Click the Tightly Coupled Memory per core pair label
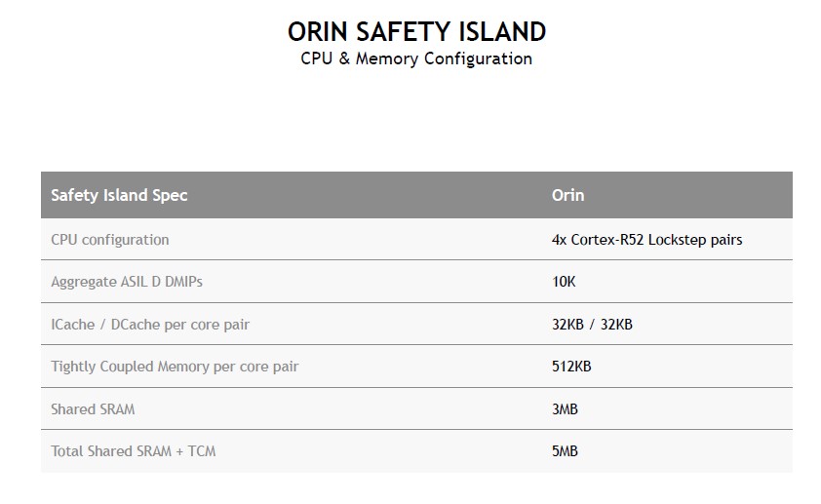Image resolution: width=821 pixels, height=504 pixels. pyautogui.click(x=175, y=367)
